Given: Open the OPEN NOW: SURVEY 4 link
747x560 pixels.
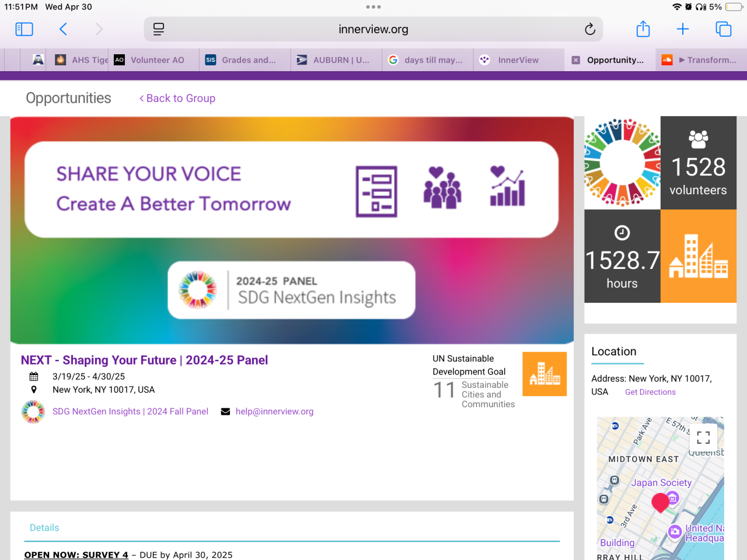Looking at the screenshot, I should click(x=76, y=555).
